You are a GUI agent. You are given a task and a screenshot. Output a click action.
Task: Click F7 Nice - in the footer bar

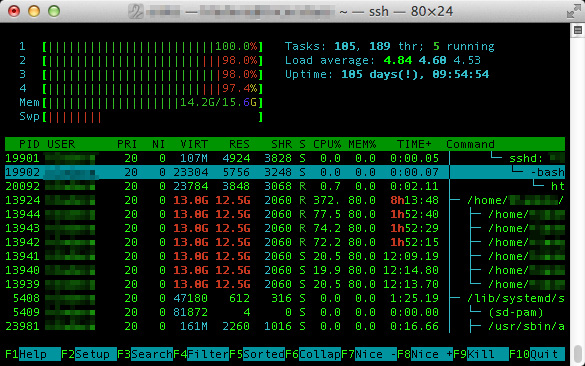[x=369, y=354]
